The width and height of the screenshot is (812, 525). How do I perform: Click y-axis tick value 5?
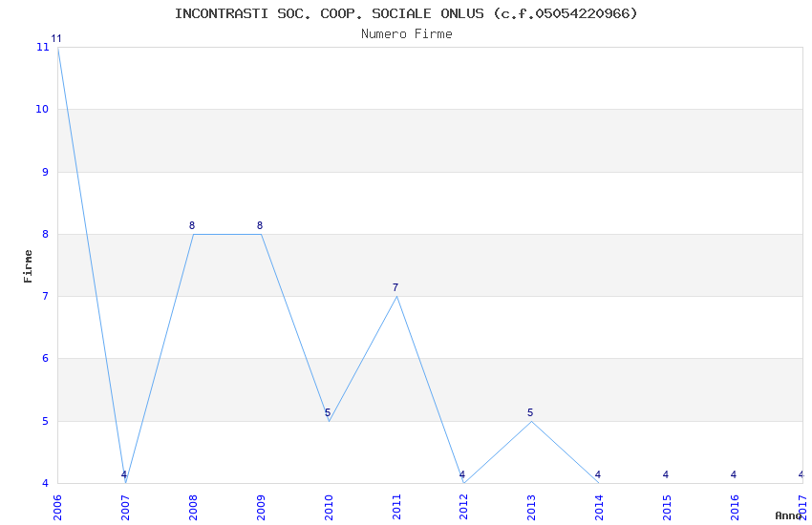point(46,421)
